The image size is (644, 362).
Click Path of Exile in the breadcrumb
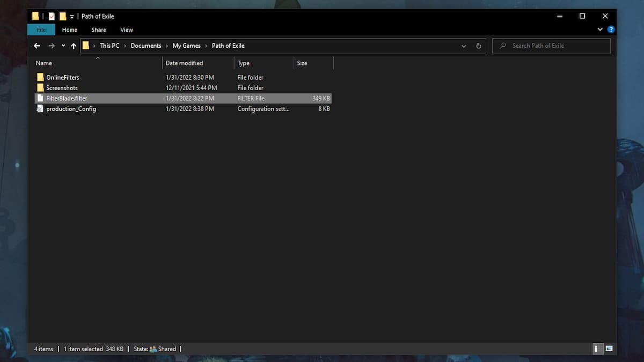pos(228,46)
